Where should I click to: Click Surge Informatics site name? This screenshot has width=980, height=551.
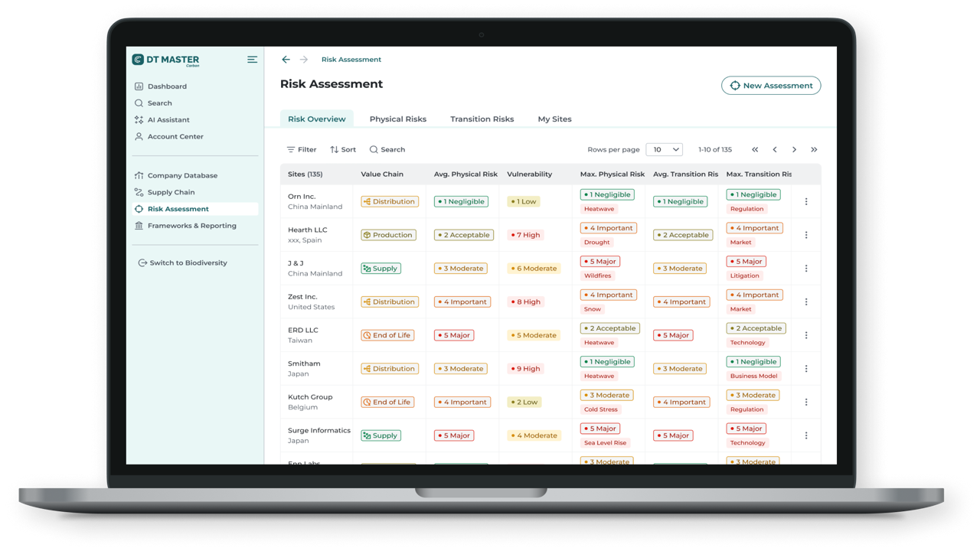[x=319, y=430]
